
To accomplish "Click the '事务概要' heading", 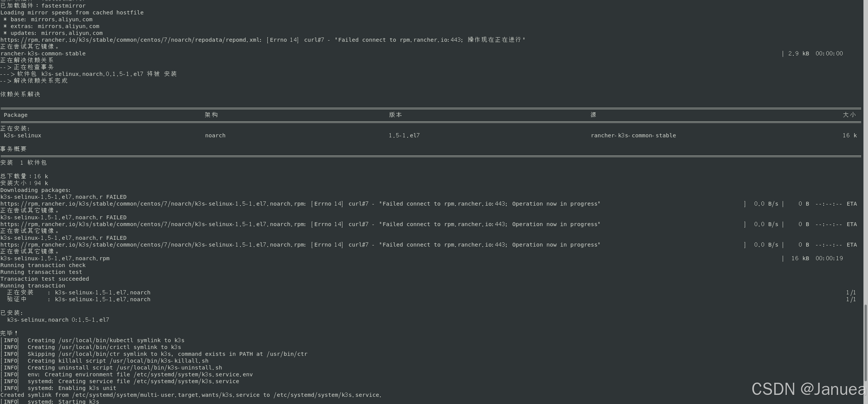I will [13, 149].
